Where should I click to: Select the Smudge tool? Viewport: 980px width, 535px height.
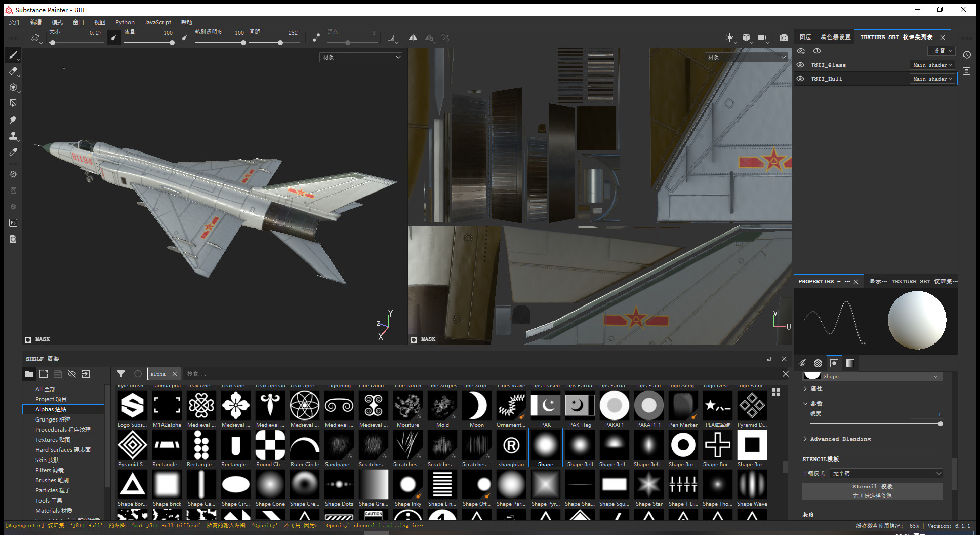pos(13,120)
